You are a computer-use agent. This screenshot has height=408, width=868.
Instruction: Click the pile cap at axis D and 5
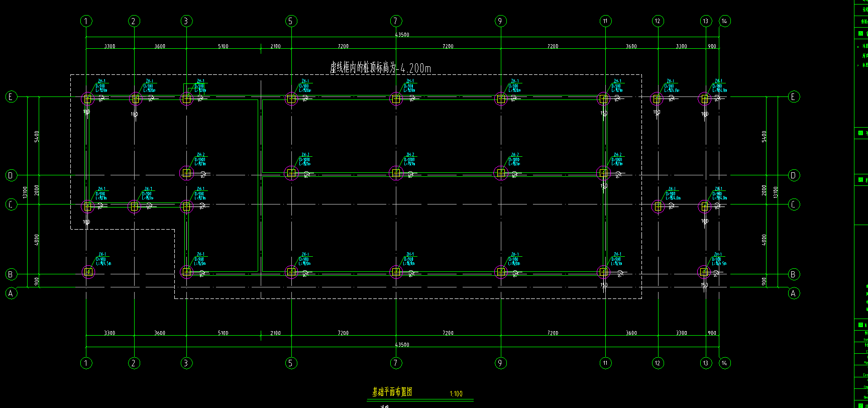tap(291, 173)
